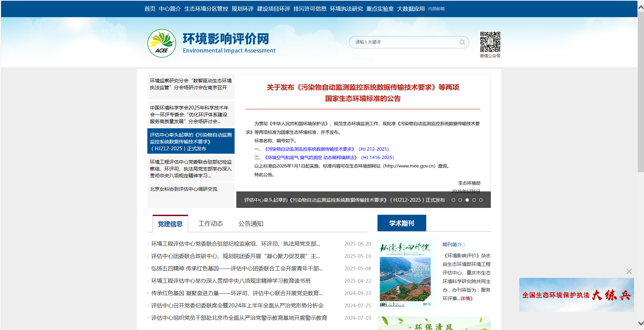Switch to the 工作动态 tab

(211, 223)
